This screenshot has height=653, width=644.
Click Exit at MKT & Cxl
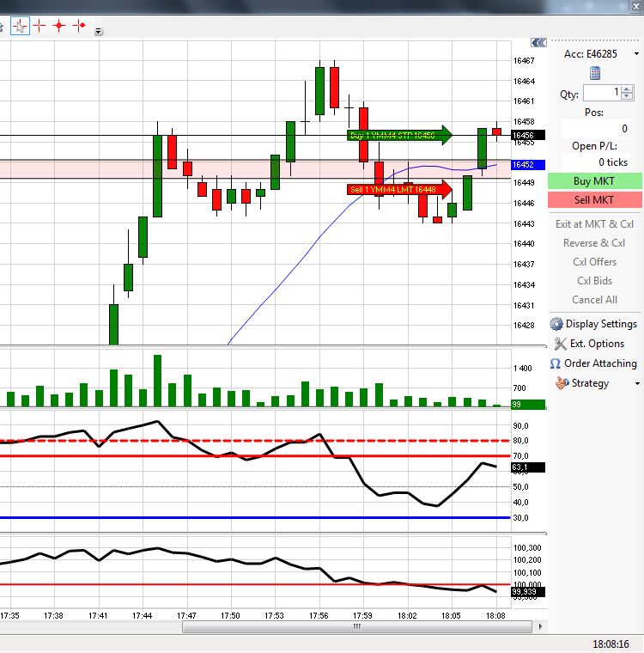pos(594,224)
